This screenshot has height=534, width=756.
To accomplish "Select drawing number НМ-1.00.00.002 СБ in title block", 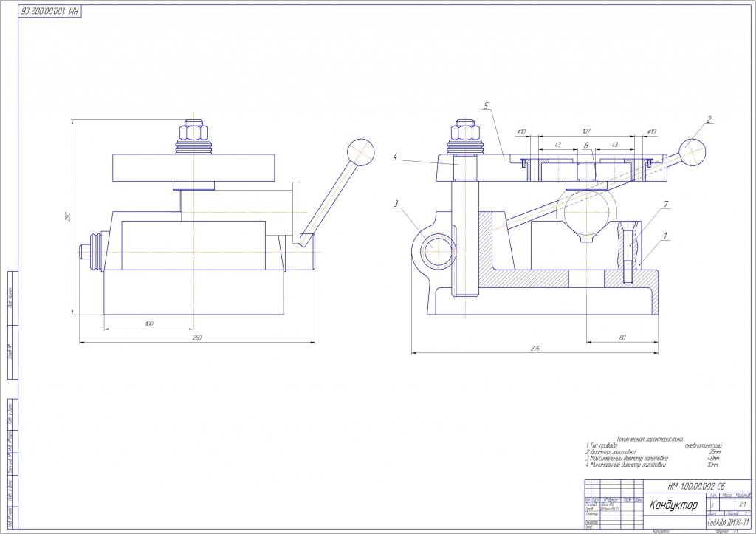I will coord(695,486).
